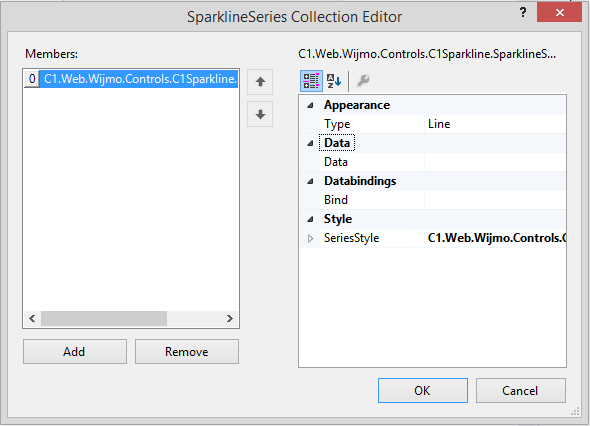
Task: Collapse the Style category
Action: [x=310, y=219]
